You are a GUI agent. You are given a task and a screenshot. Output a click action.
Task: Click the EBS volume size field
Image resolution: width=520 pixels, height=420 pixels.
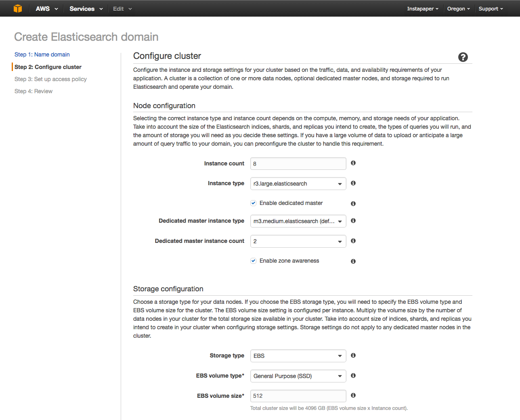(298, 396)
